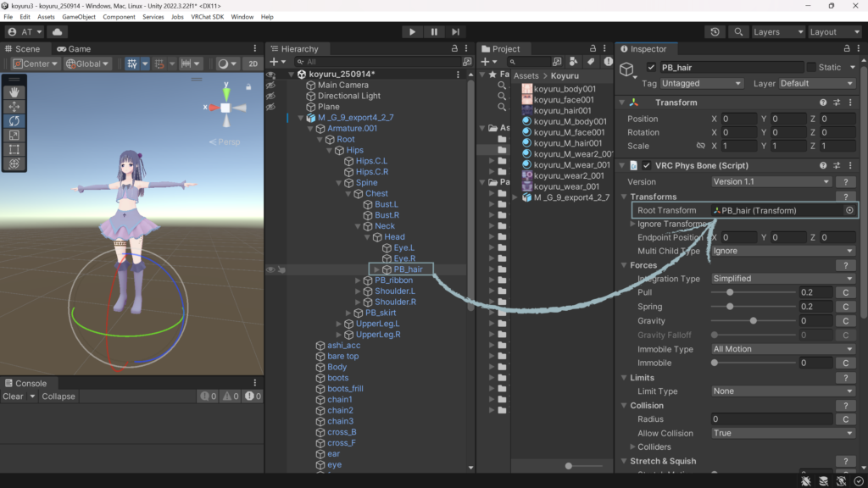Screen dimensions: 868x488
Task: Click the Clear button in Console
Action: (x=13, y=396)
